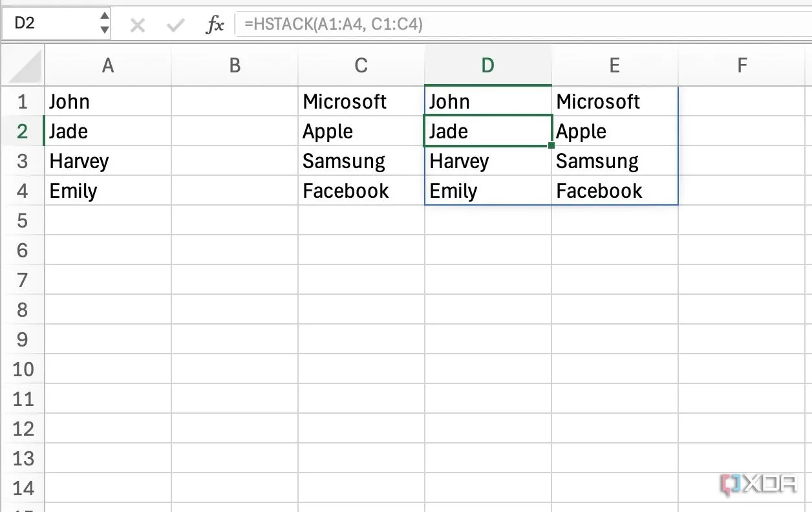This screenshot has width=812, height=512.
Task: Select column B header
Action: (235, 65)
